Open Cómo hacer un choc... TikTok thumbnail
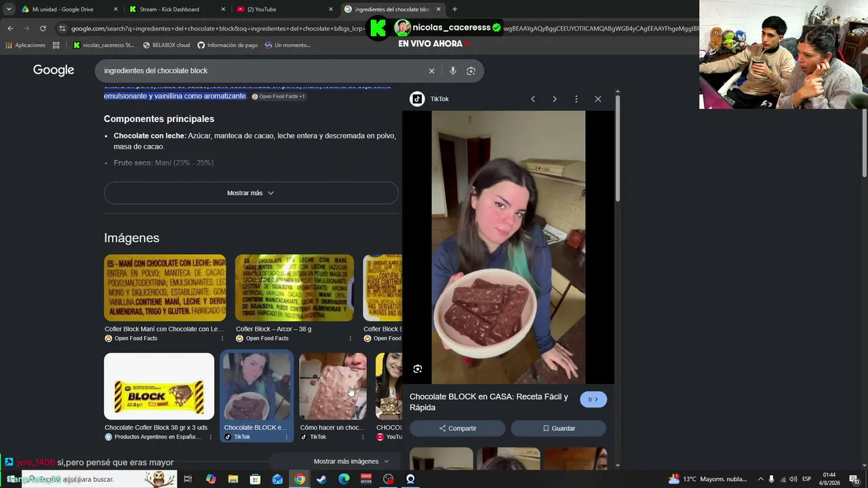 point(333,386)
